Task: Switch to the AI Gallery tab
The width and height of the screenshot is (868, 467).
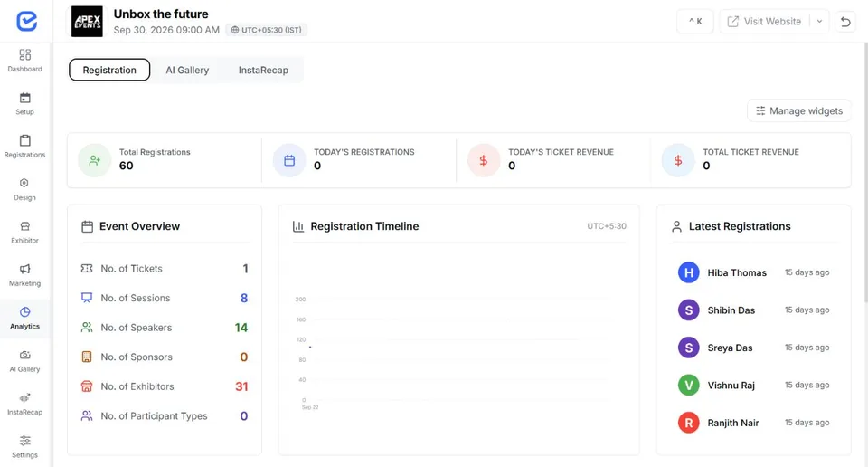Action: [187, 70]
